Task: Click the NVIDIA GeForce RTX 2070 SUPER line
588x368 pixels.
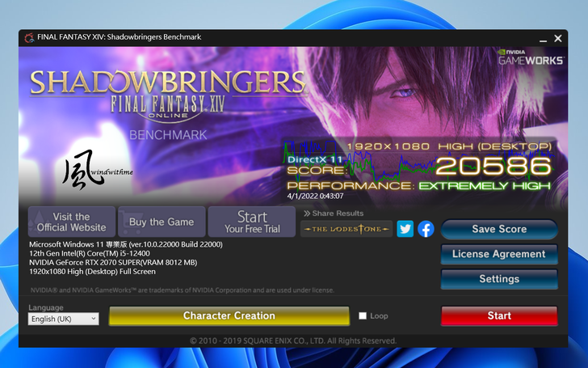Action: [113, 263]
